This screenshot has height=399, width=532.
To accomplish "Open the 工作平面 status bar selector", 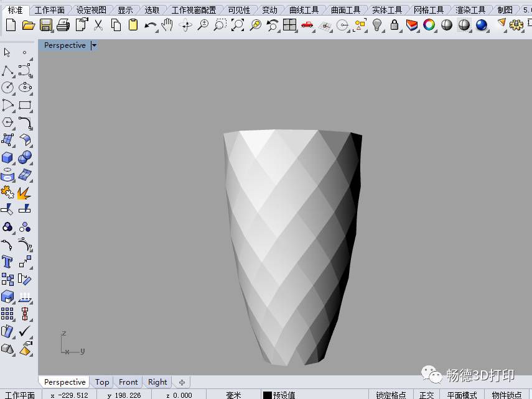I will (x=20, y=395).
